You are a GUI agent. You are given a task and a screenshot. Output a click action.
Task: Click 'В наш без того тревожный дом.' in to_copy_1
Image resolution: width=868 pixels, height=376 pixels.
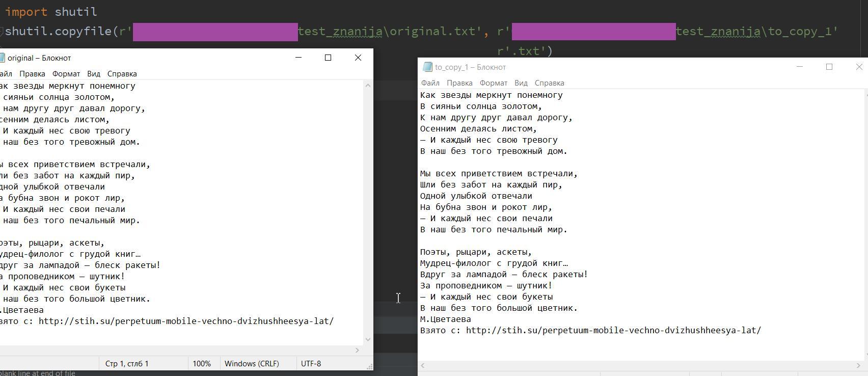point(494,151)
